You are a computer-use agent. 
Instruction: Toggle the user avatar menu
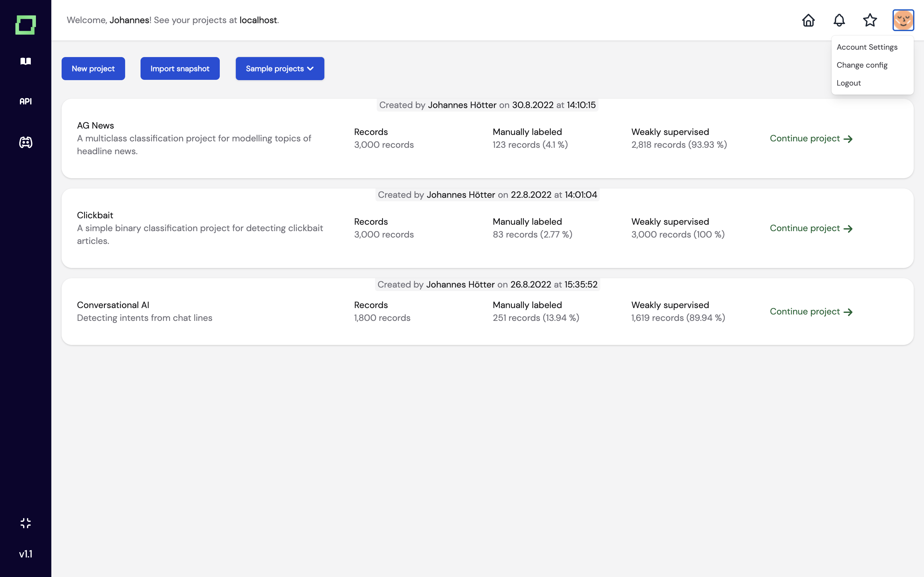click(x=903, y=20)
